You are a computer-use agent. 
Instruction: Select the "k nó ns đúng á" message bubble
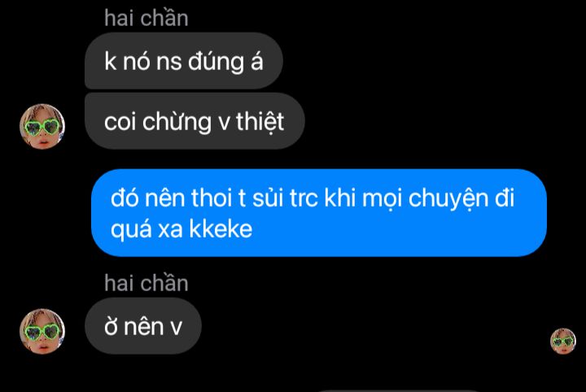tap(183, 61)
